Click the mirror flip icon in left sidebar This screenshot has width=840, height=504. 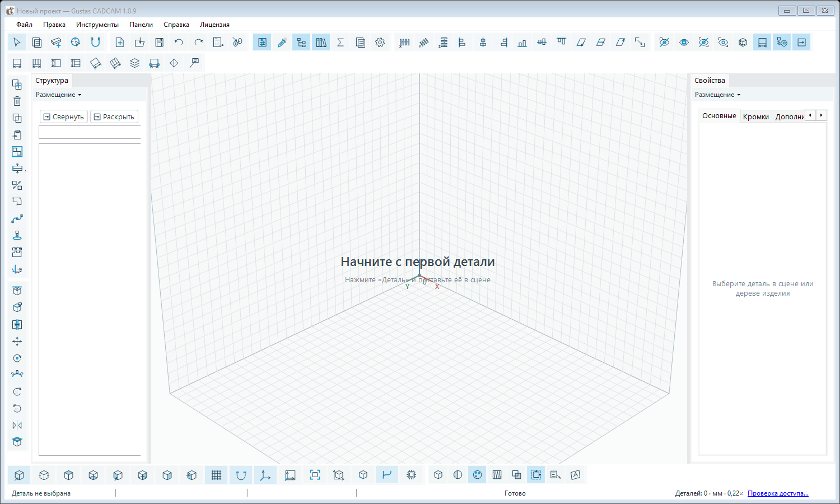17,426
